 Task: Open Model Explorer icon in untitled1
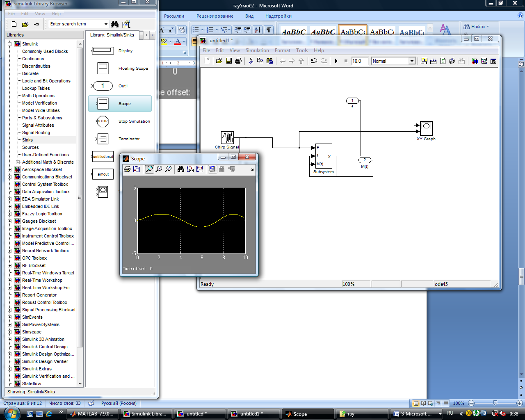[x=484, y=61]
